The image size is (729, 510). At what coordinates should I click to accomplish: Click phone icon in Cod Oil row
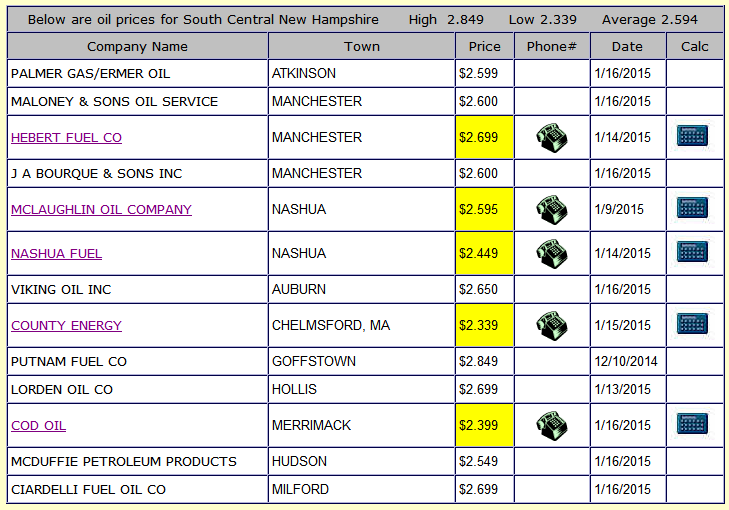552,425
